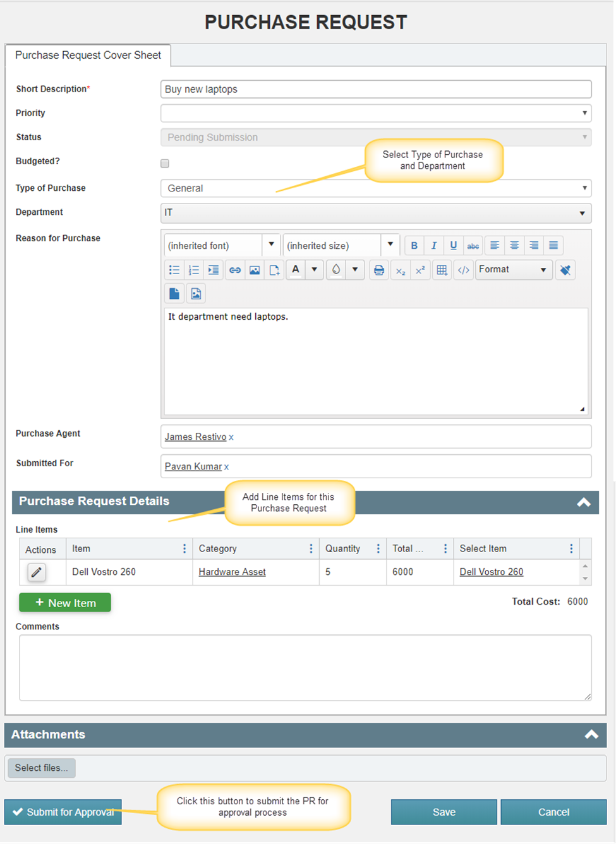
Task: Insert a table in the editor
Action: pos(442,270)
